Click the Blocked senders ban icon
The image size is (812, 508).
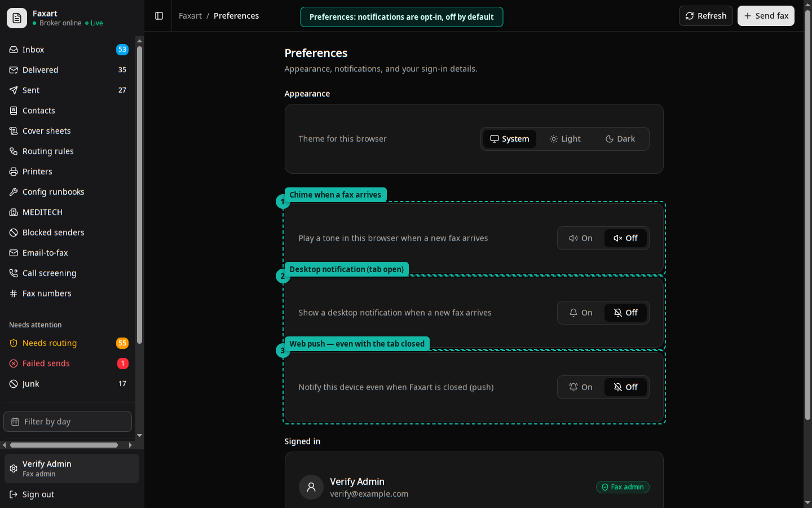[x=14, y=233]
